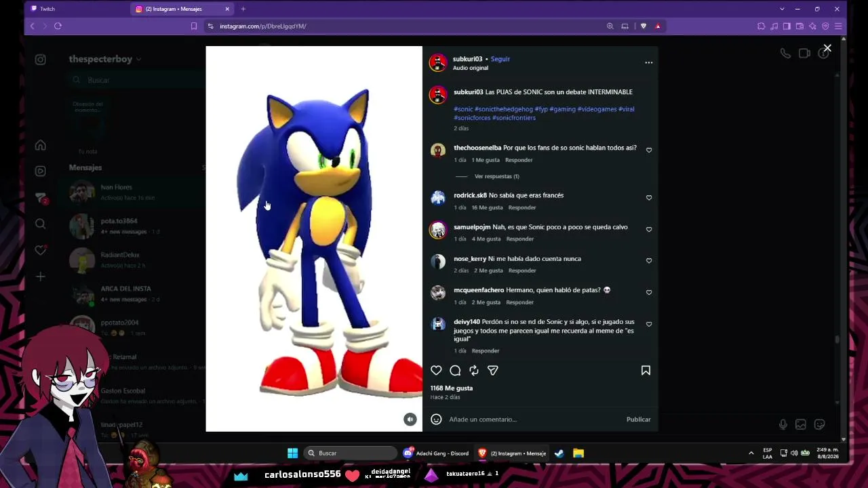Expand the thespecterboy account switcher
868x488 pixels.
105,59
